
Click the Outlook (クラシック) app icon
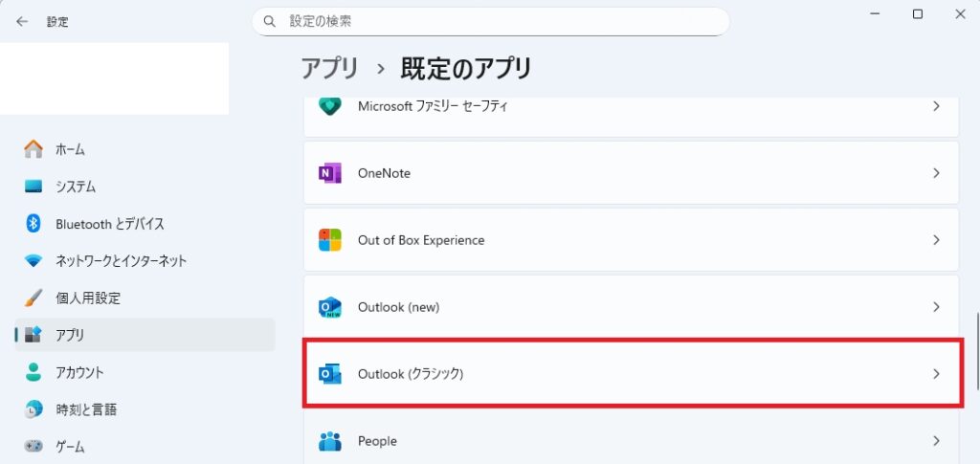pyautogui.click(x=329, y=374)
